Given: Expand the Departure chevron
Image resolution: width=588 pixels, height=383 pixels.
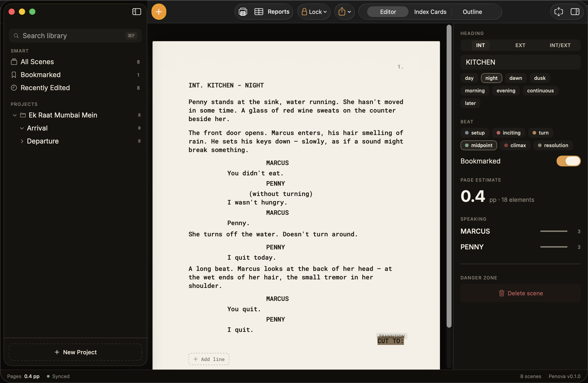Looking at the screenshot, I should pos(22,141).
